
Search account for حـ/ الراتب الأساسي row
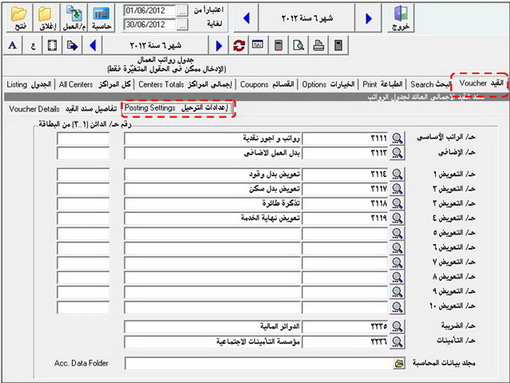click(x=397, y=138)
